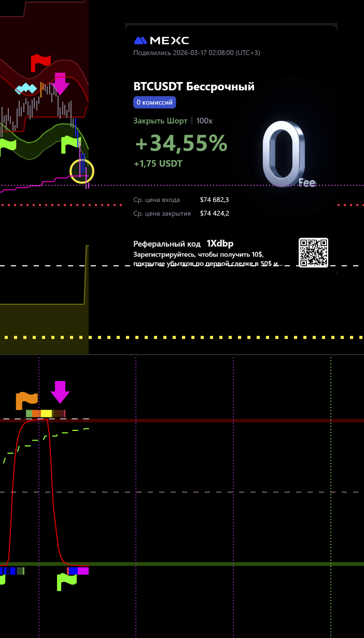The width and height of the screenshot is (364, 638).
Task: Click the orange flag in the oscillator panel
Action: (x=26, y=400)
